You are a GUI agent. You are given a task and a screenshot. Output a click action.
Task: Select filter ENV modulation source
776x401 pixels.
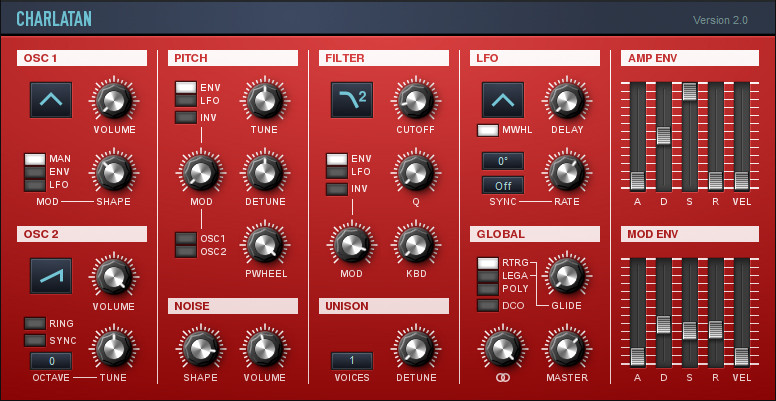[x=337, y=159]
